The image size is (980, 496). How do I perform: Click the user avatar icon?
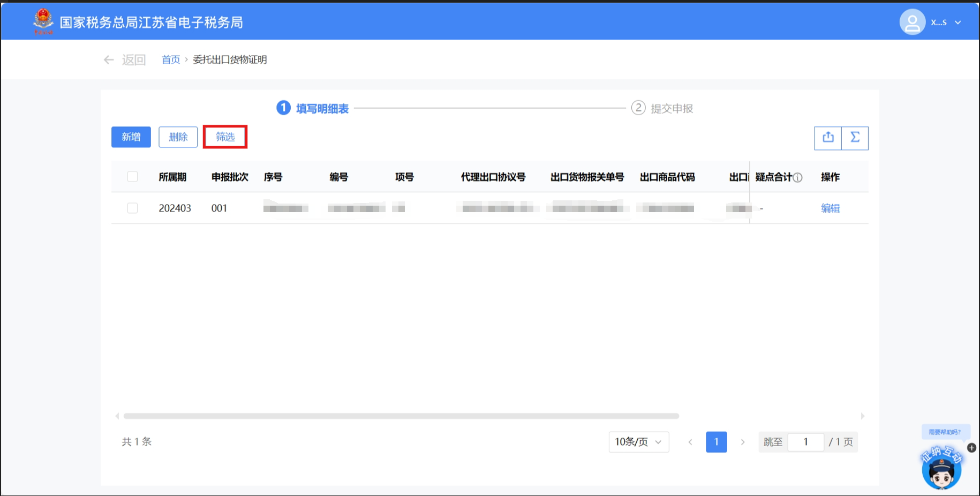(912, 22)
